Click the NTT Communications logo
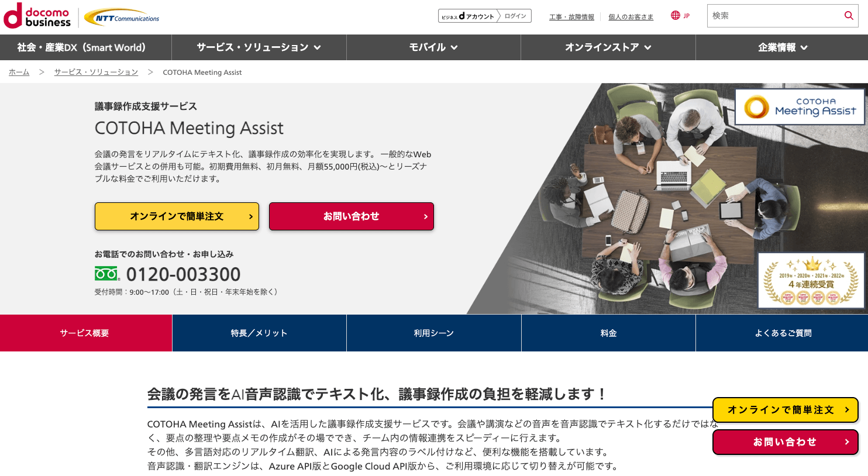This screenshot has width=868, height=476. 122,18
